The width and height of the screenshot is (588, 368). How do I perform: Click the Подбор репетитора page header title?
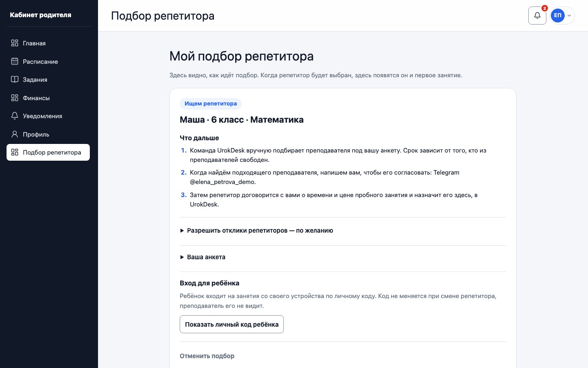(163, 16)
